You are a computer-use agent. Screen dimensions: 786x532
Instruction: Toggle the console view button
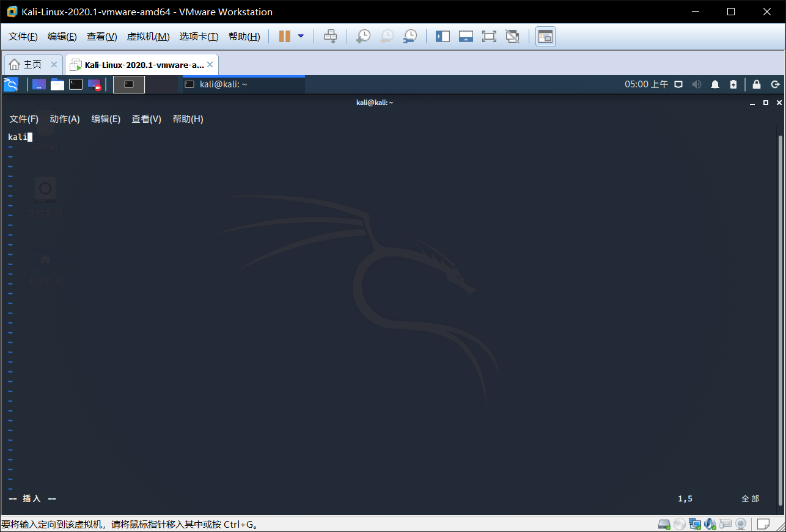tap(545, 37)
